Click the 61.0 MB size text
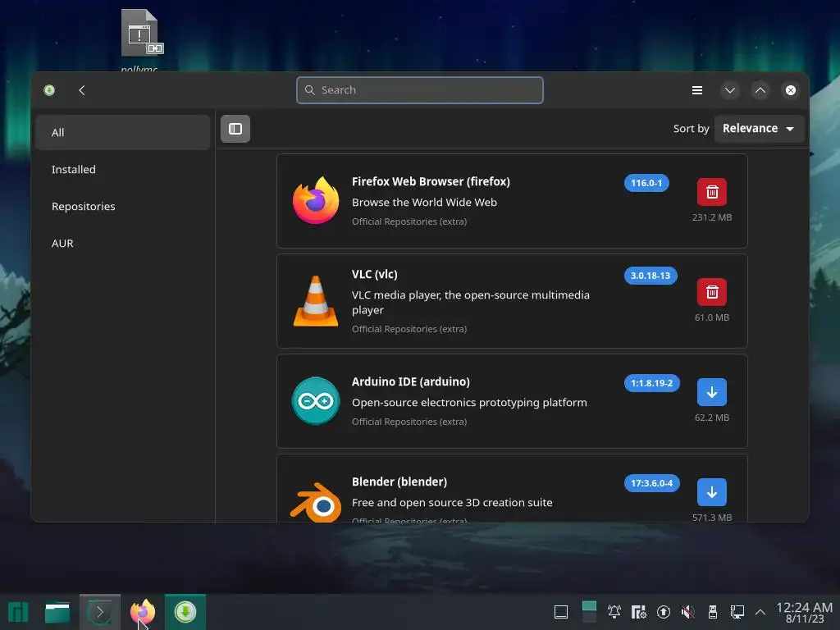Image resolution: width=840 pixels, height=630 pixels. (711, 317)
